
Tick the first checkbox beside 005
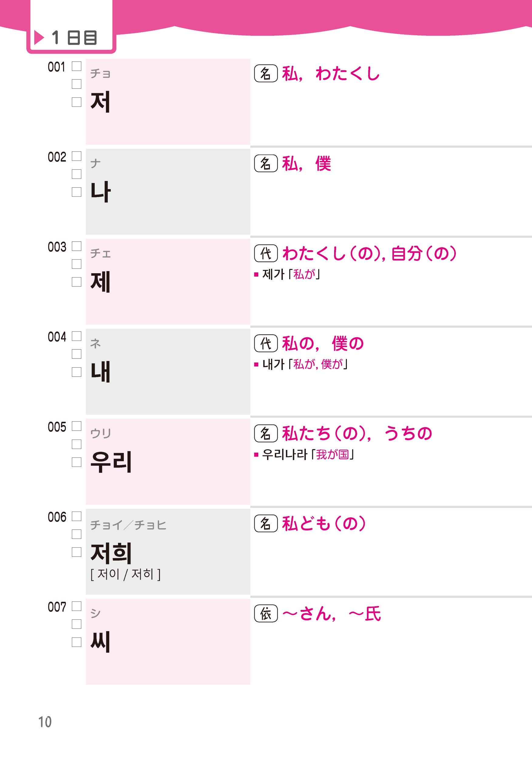coord(77,426)
